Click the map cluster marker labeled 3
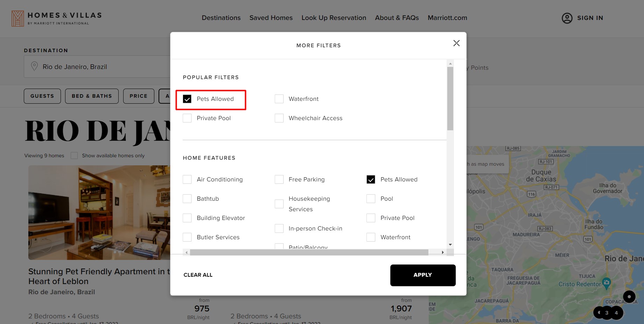 pyautogui.click(x=607, y=313)
